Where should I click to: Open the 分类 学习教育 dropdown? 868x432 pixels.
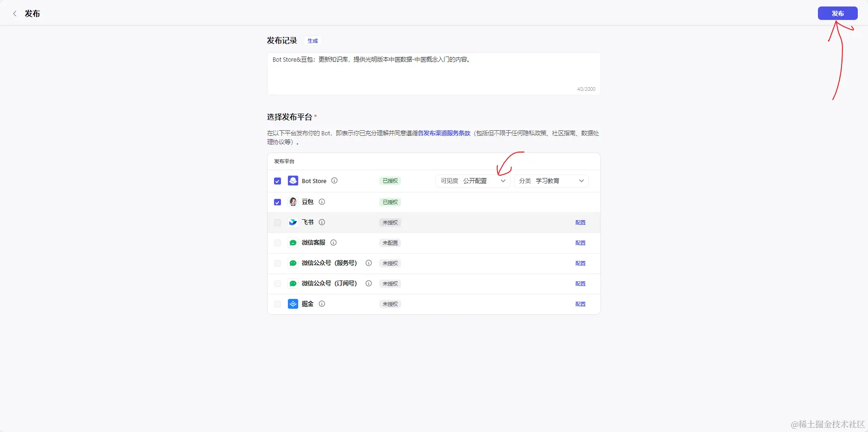tap(551, 181)
